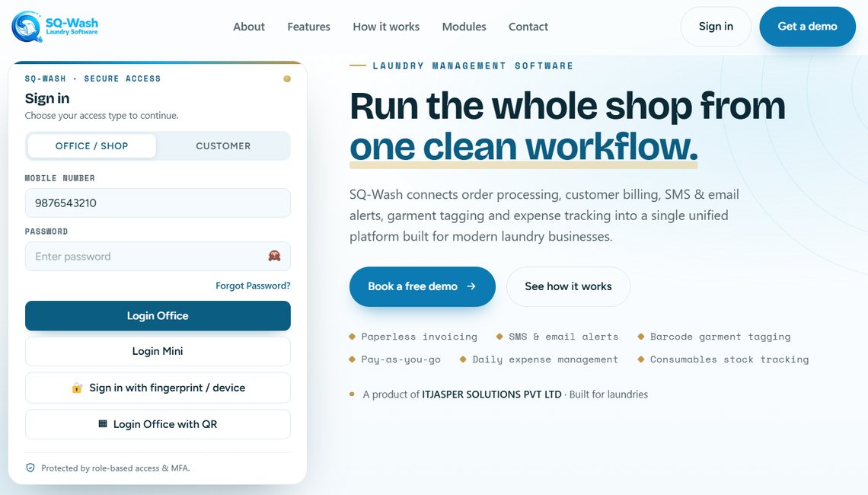The height and width of the screenshot is (495, 868).
Task: Go to How it works section
Action: coord(386,27)
